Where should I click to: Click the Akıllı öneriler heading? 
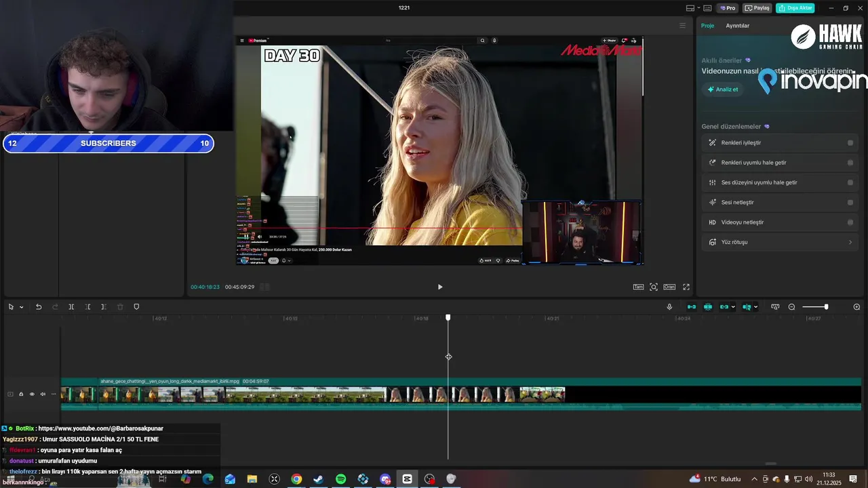[x=723, y=60]
